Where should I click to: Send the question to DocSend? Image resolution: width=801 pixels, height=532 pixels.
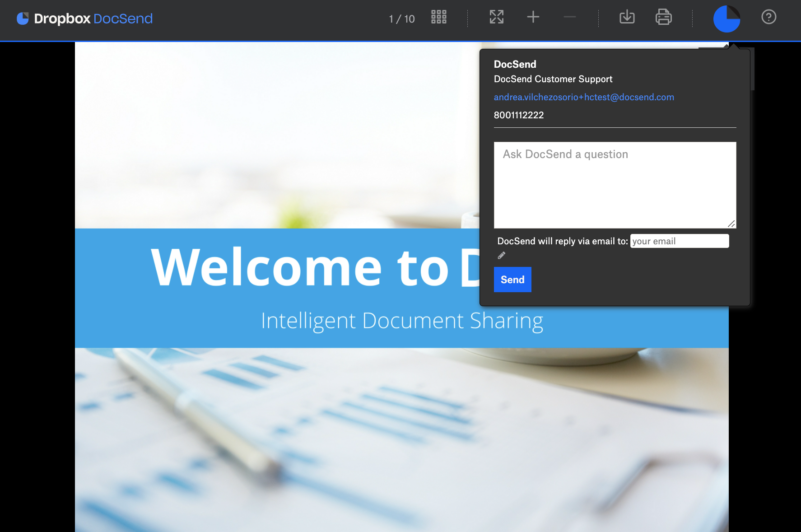512,280
